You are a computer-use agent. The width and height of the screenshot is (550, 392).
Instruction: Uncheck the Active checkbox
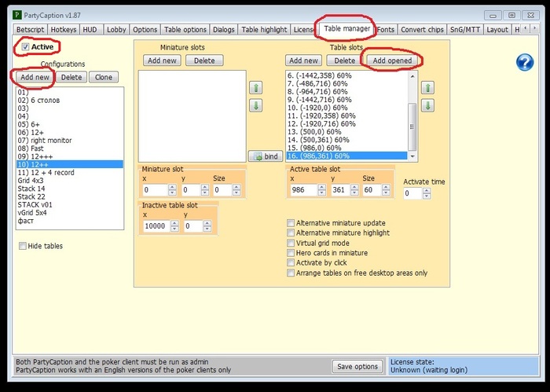point(25,47)
